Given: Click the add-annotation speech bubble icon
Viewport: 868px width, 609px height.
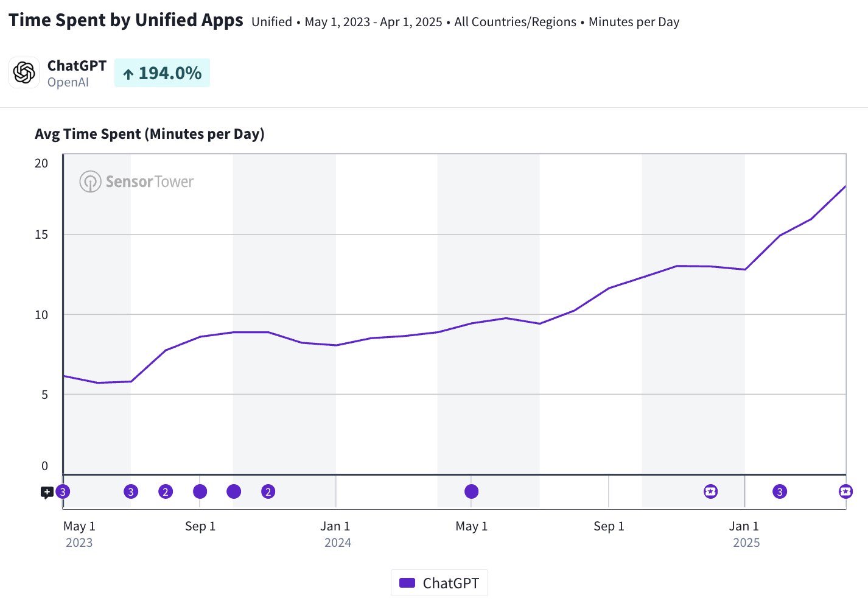Looking at the screenshot, I should [x=47, y=493].
